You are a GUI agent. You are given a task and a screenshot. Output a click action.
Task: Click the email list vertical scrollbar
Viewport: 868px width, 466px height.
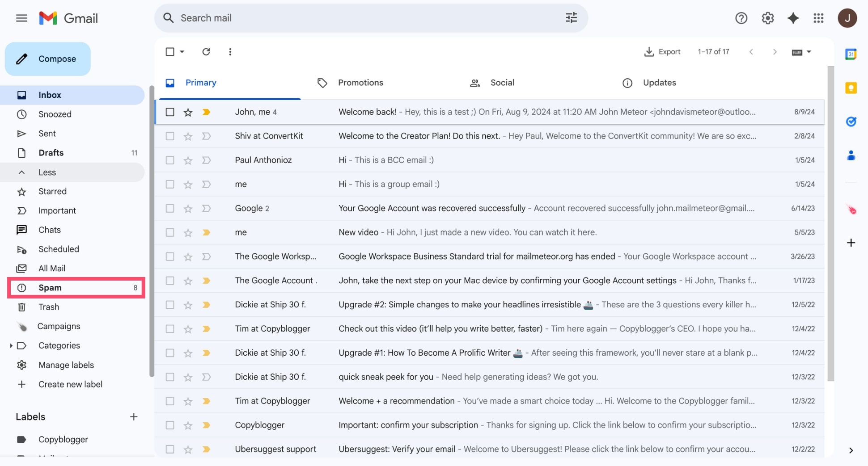pyautogui.click(x=830, y=223)
